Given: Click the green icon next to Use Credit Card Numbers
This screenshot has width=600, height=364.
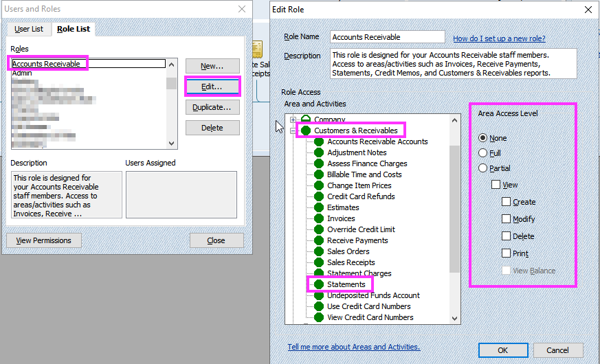Looking at the screenshot, I should (319, 306).
